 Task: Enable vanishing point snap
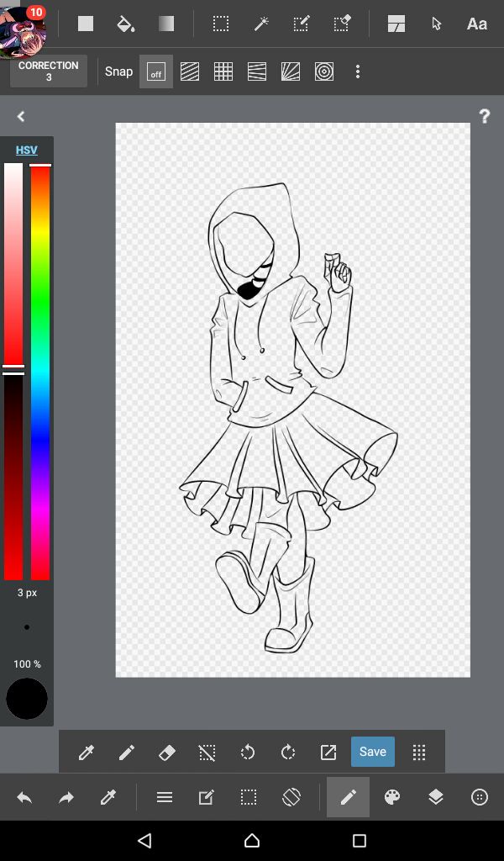[257, 71]
